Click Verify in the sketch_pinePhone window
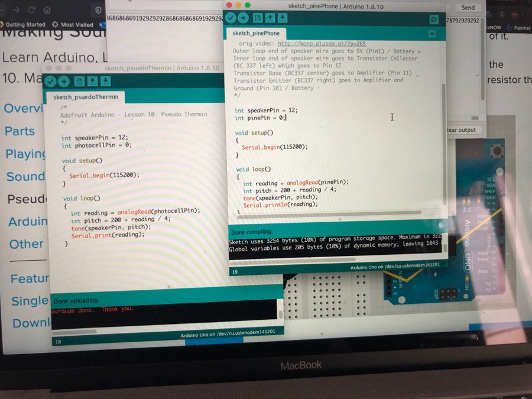 pos(231,18)
